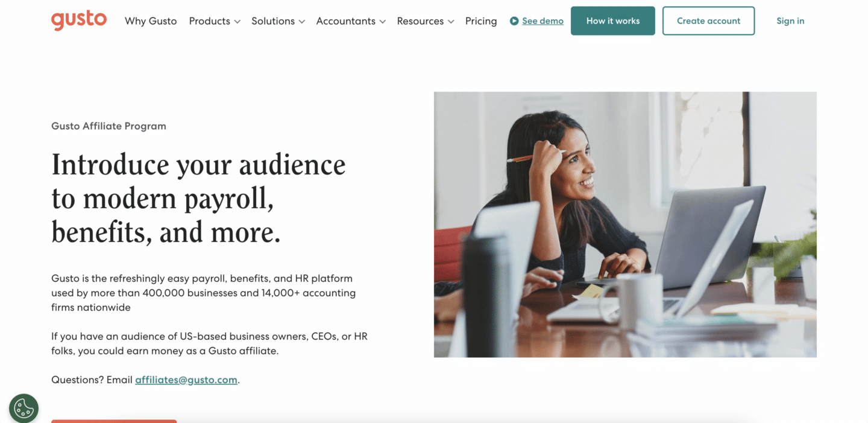Expand the Resources dropdown menu
Image resolution: width=868 pixels, height=423 pixels.
pyautogui.click(x=425, y=21)
